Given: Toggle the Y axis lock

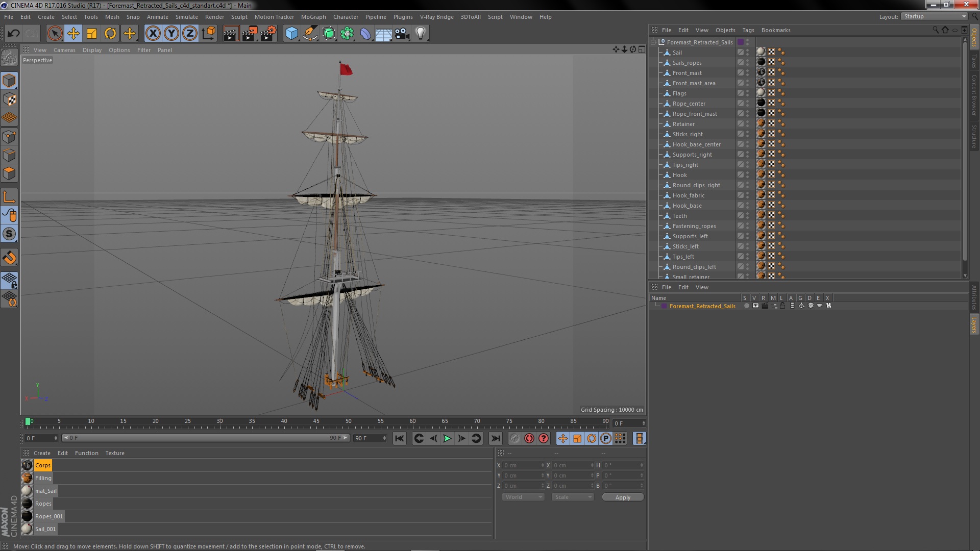Looking at the screenshot, I should tap(171, 34).
